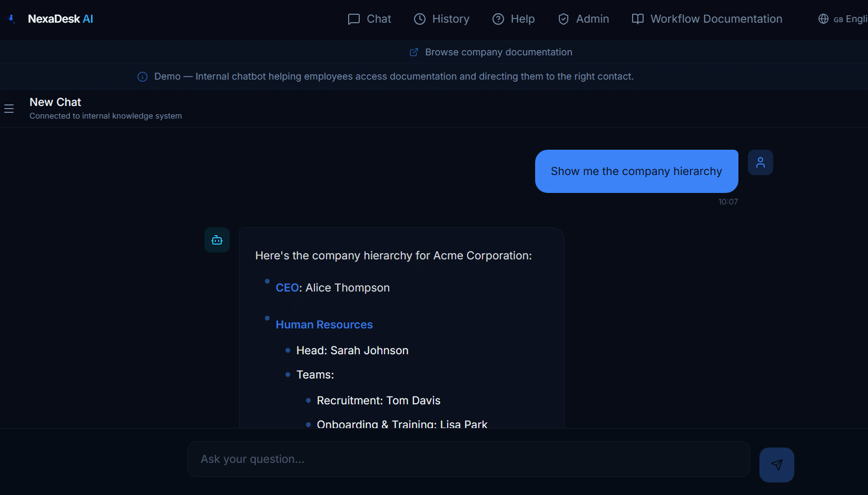Screen dimensions: 868x495
Task: Click the user avatar icon
Action: pyautogui.click(x=761, y=162)
